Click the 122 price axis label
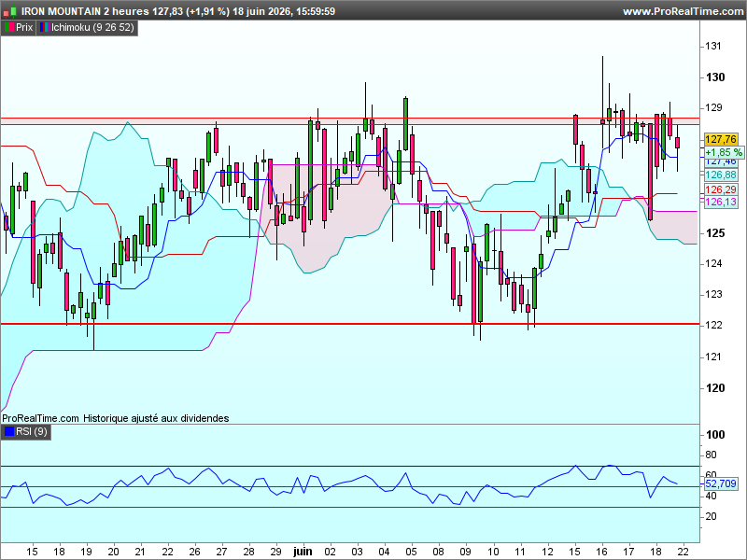Viewport: 747px width, 560px height. pos(713,325)
